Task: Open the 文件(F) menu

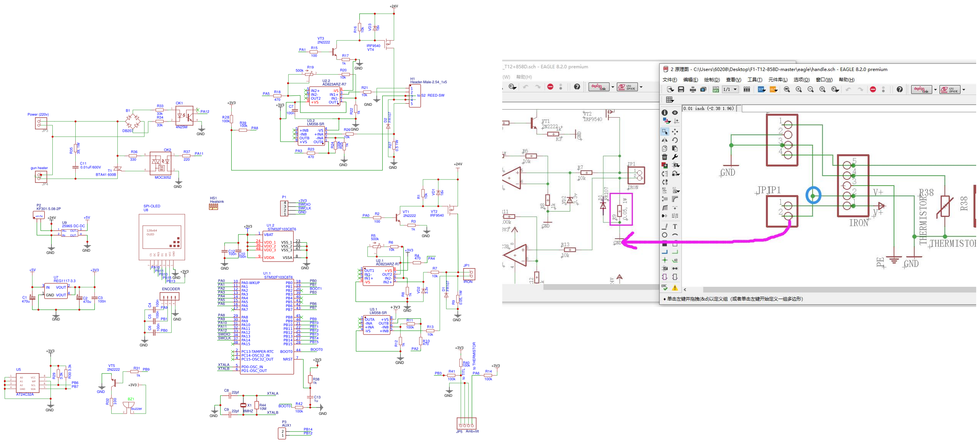Action: click(x=669, y=80)
